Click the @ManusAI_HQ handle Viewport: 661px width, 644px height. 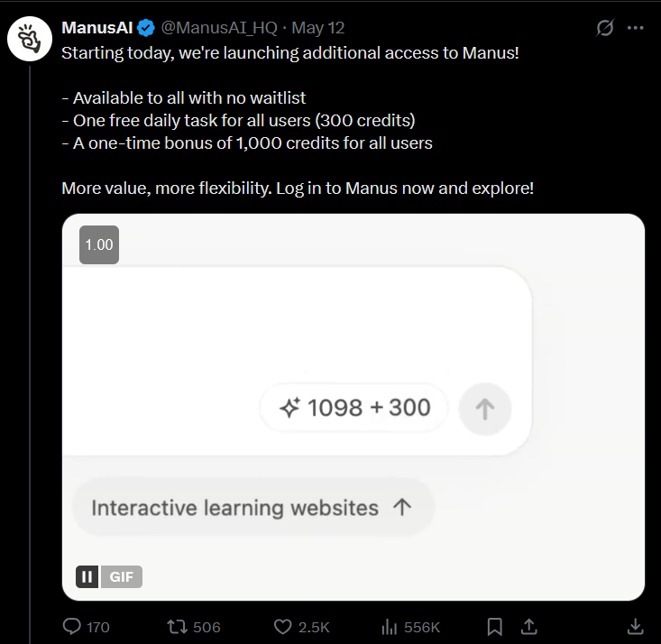219,28
